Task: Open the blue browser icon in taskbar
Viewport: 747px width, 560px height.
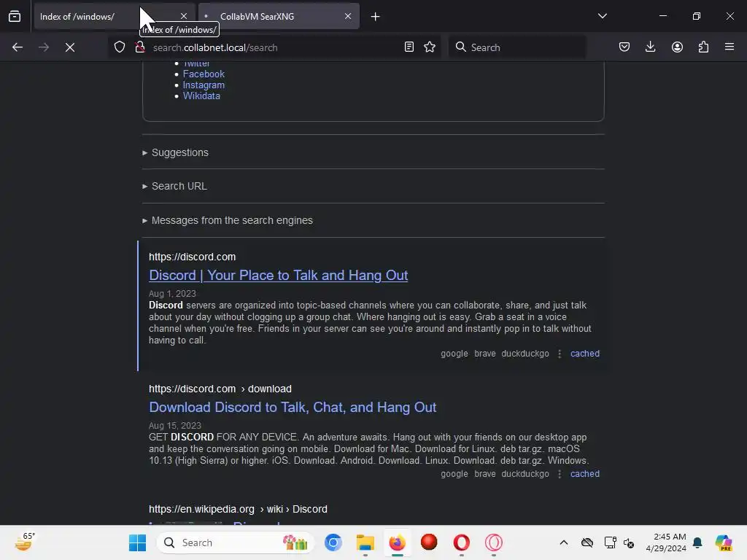Action: pos(333,542)
